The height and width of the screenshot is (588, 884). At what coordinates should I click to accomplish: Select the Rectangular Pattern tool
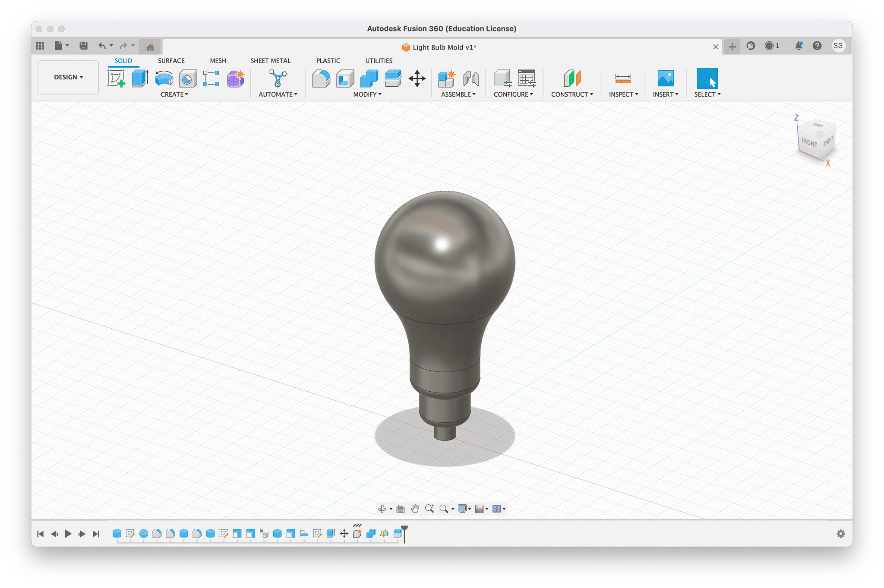[x=212, y=79]
